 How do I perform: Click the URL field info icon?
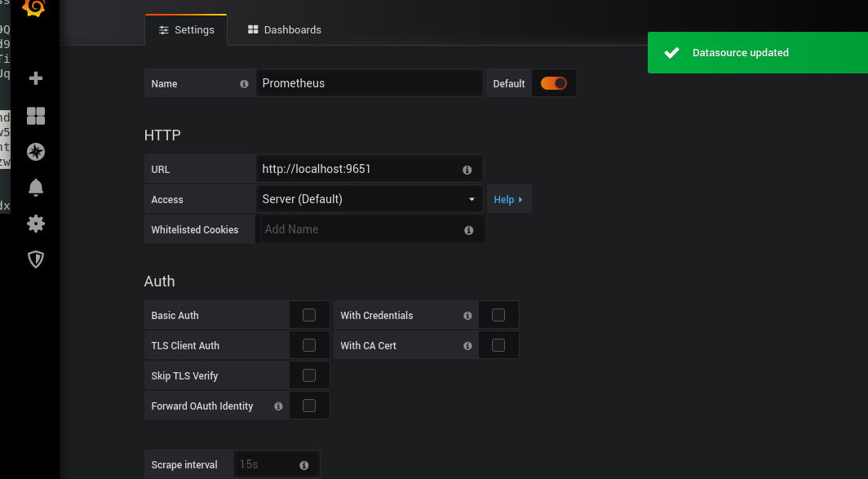(x=467, y=170)
